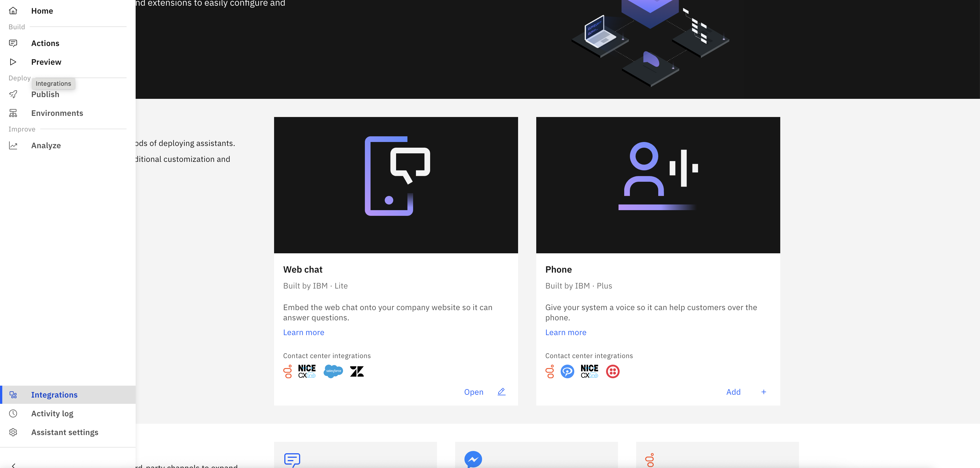Click the Actions build icon
This screenshot has height=468, width=980.
[13, 43]
